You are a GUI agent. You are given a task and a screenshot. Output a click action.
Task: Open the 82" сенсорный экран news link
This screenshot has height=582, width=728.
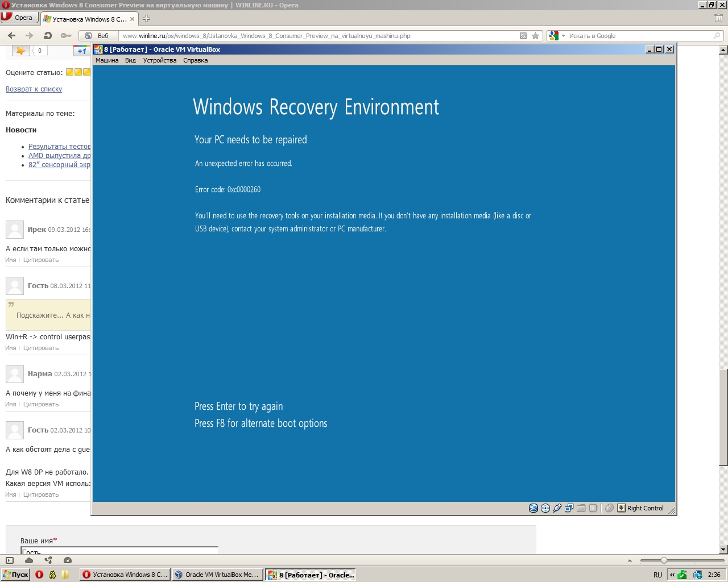click(x=59, y=164)
